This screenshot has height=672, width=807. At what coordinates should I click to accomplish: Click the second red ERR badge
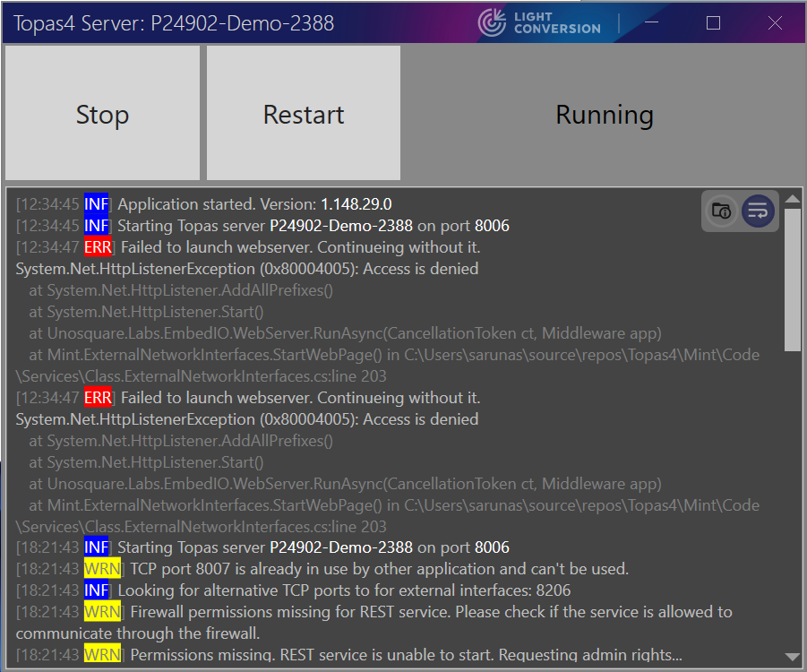(98, 398)
